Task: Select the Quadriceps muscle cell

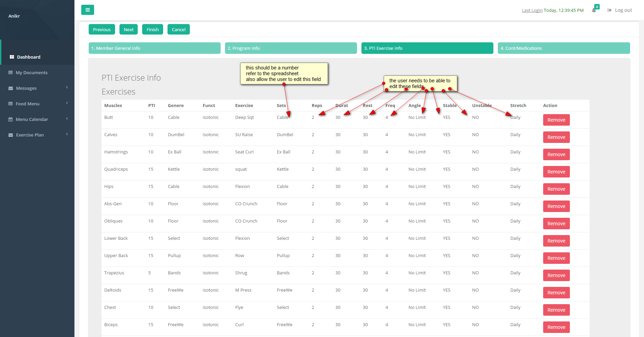Action: 116,169
